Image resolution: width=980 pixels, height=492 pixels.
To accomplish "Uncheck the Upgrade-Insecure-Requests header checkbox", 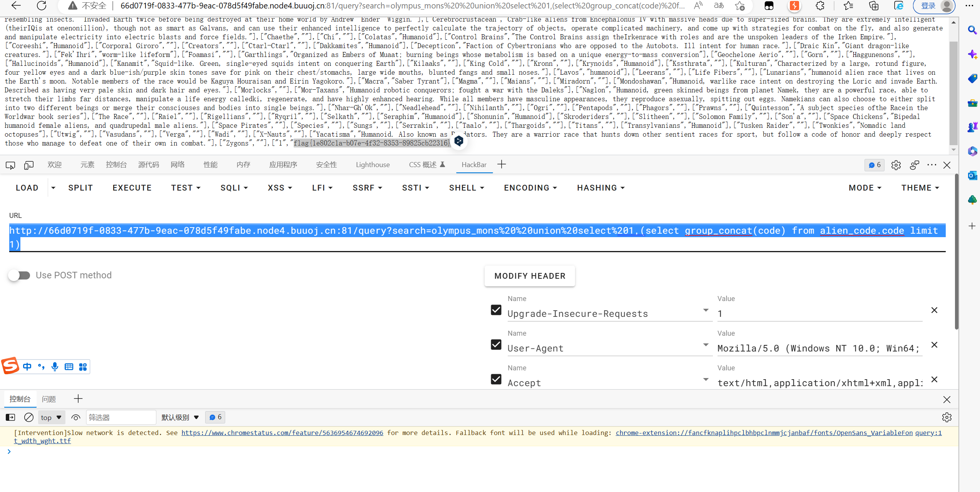I will coord(496,310).
